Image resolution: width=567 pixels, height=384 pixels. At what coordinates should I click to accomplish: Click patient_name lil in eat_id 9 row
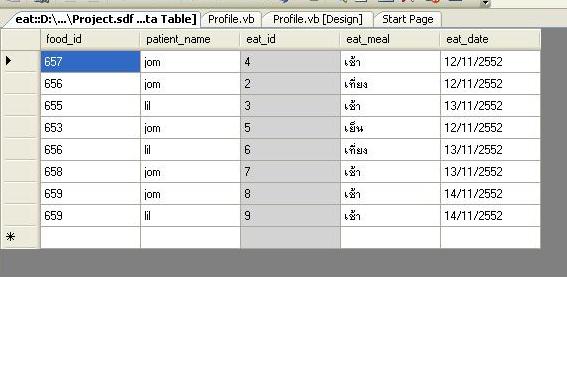click(191, 216)
